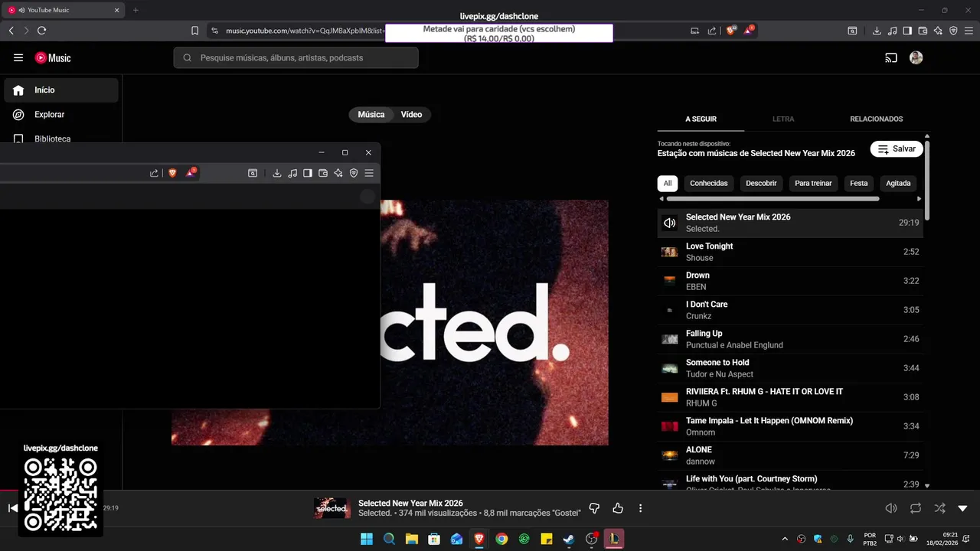Open Brave VPN in main browser toolbar
Viewport: 980px width, 551px height.
953,31
